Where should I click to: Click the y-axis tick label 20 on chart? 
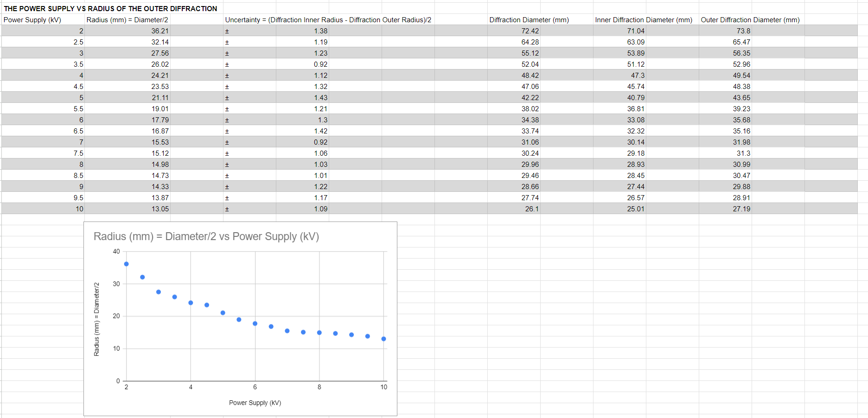[116, 316]
